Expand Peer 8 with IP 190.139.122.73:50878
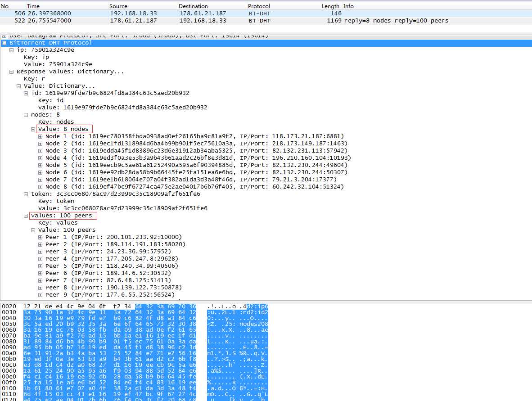The width and height of the screenshot is (532, 401). point(40,288)
